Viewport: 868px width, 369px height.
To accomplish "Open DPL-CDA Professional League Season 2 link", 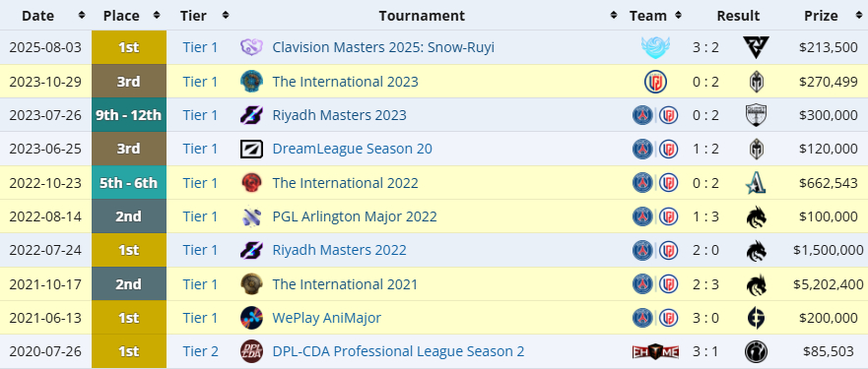I will coord(398,352).
